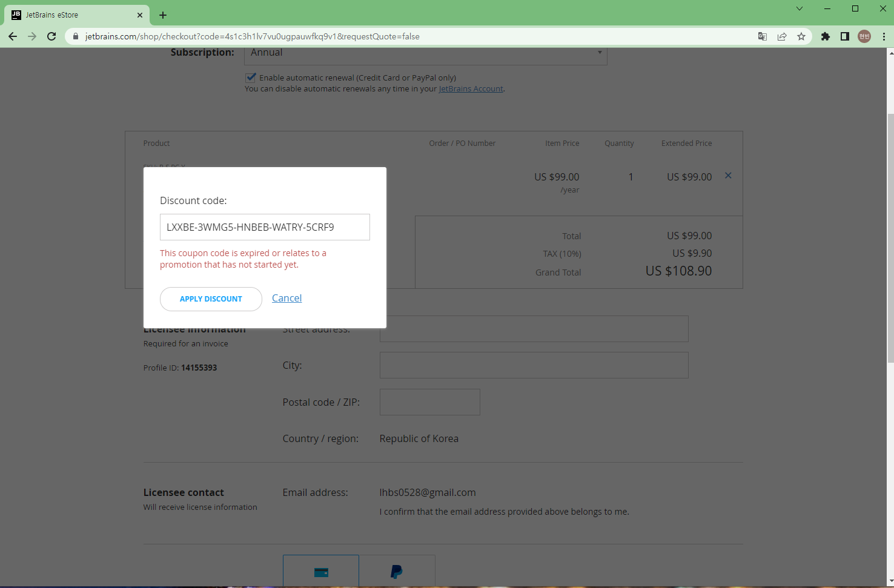Image resolution: width=894 pixels, height=588 pixels.
Task: Select the credit card payment option
Action: pos(321,571)
